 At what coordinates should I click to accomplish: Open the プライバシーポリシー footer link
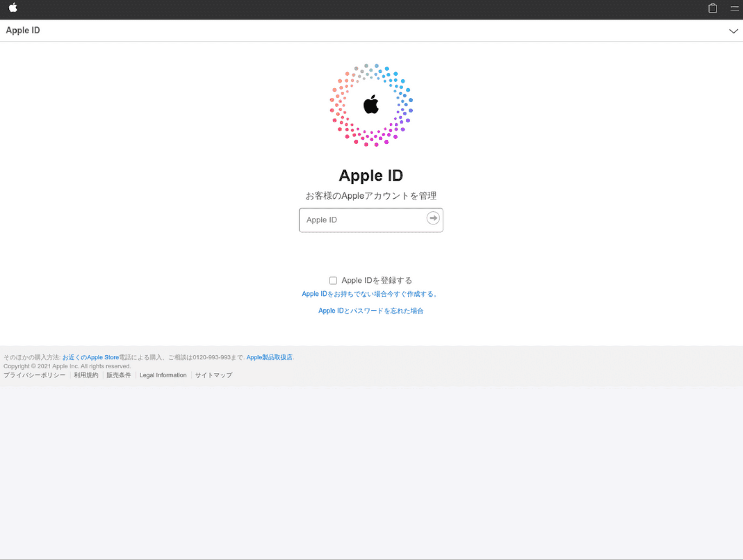34,375
